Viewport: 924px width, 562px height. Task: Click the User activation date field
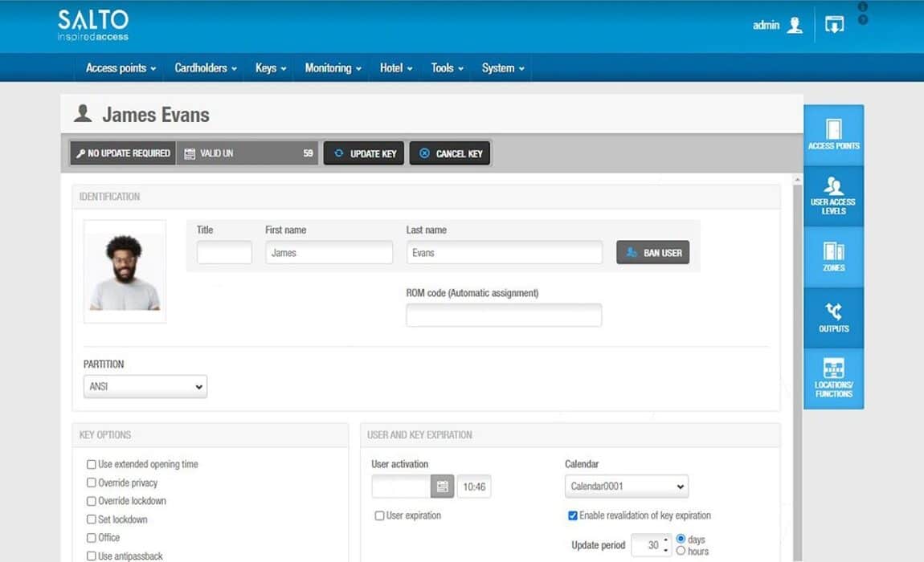point(402,487)
